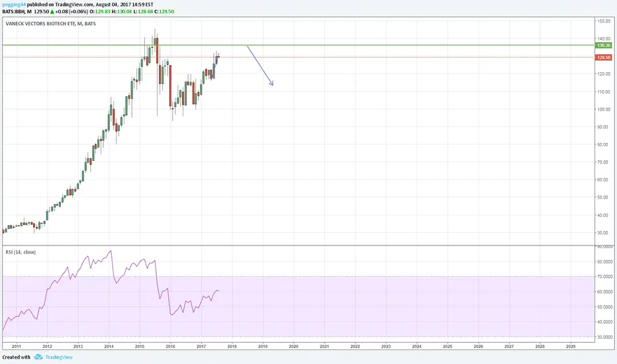Image resolution: width=617 pixels, height=364 pixels.
Task: Click the 60.00 price axis label
Action: 604,180
